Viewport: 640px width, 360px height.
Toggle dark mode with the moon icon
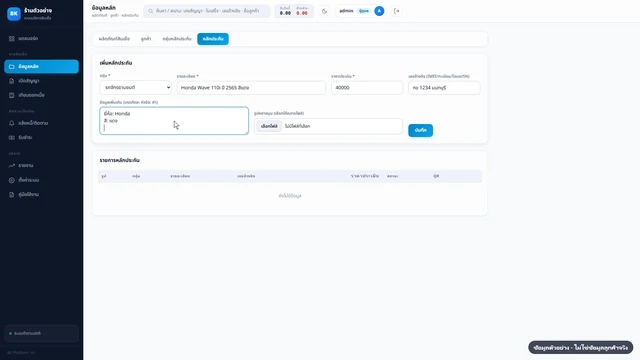point(324,11)
